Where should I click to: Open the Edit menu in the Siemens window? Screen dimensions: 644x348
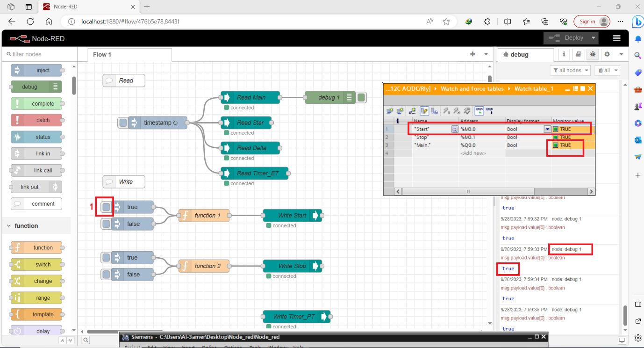[151, 346]
